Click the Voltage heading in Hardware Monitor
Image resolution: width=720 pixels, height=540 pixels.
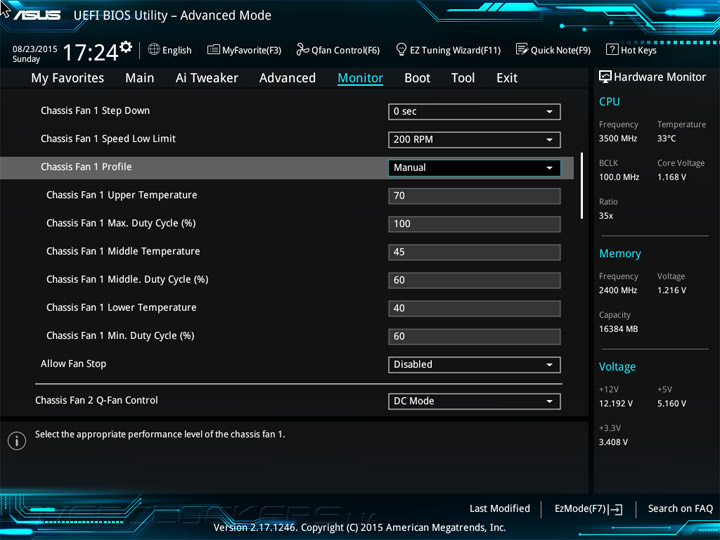(x=617, y=367)
